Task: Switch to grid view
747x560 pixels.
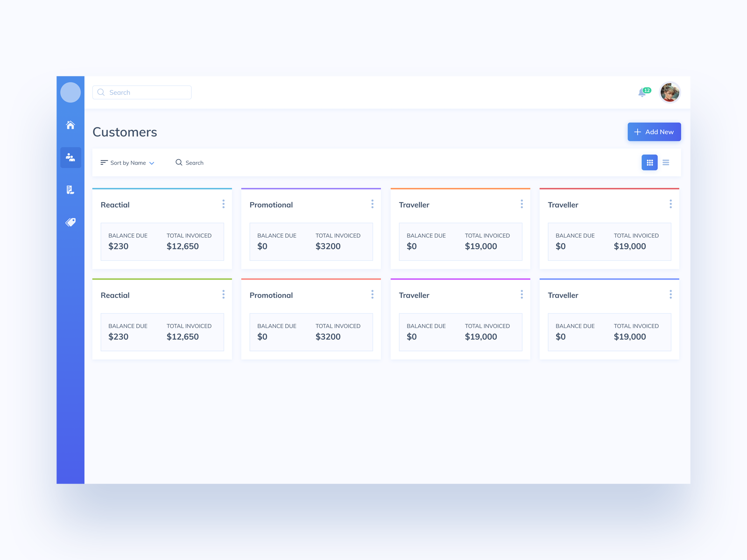Action: [649, 162]
